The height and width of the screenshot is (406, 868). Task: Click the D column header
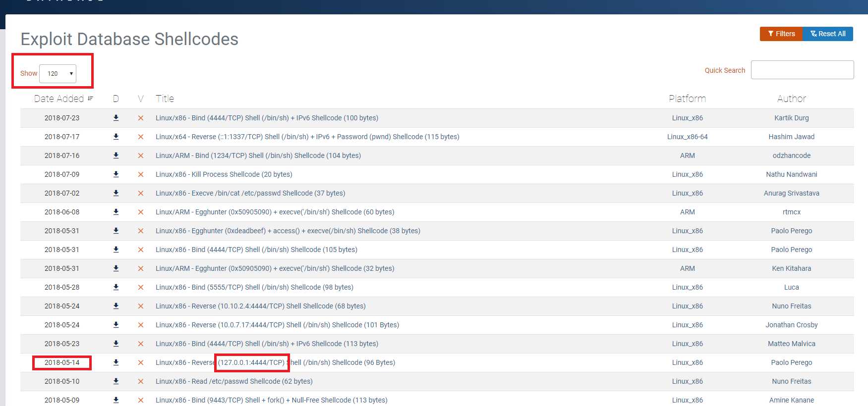tap(116, 99)
